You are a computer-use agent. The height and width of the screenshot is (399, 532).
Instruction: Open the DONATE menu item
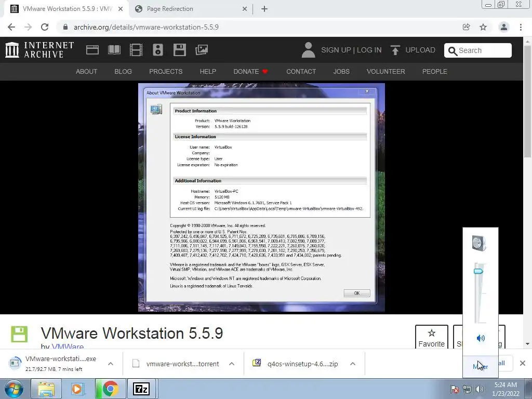pyautogui.click(x=250, y=72)
